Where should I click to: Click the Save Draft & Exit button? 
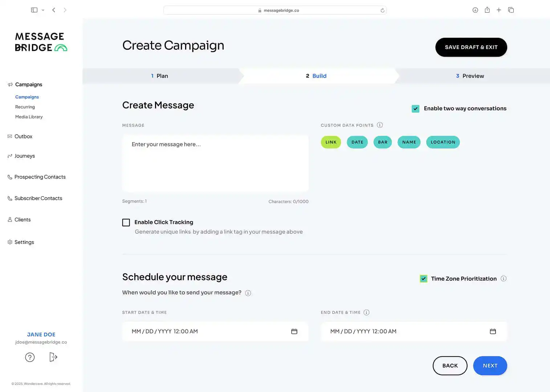(x=471, y=47)
